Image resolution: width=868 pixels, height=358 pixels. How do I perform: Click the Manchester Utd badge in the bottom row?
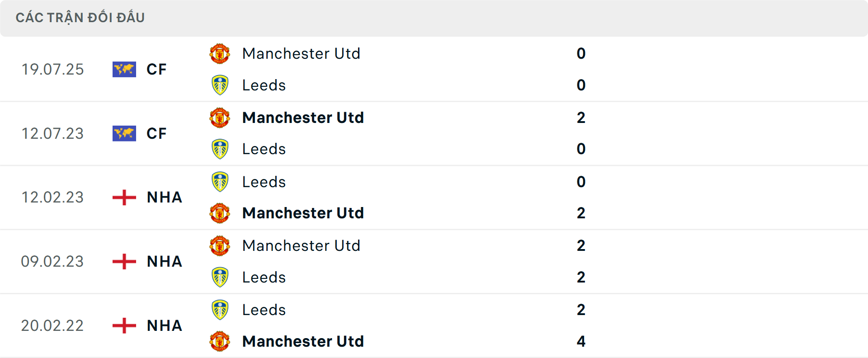(x=220, y=341)
